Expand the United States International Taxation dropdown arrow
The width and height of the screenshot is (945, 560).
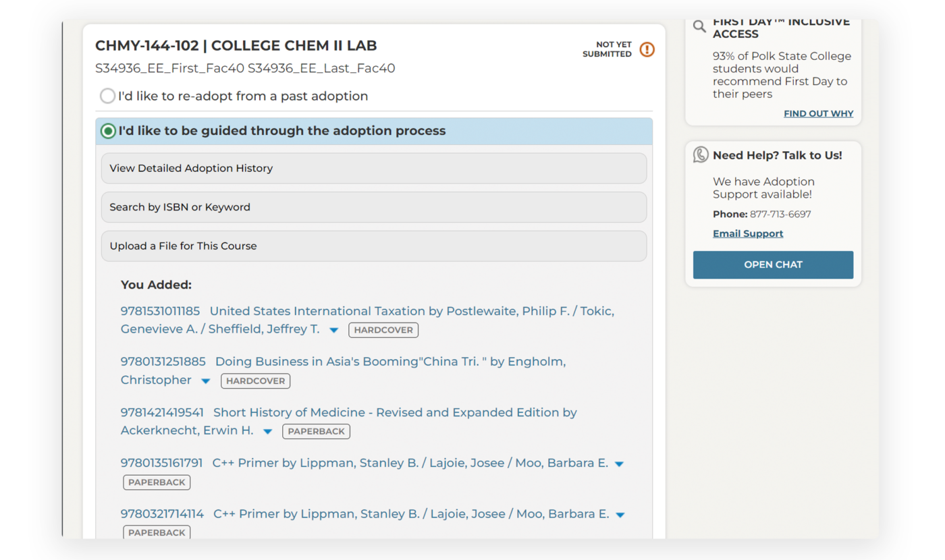(x=333, y=330)
